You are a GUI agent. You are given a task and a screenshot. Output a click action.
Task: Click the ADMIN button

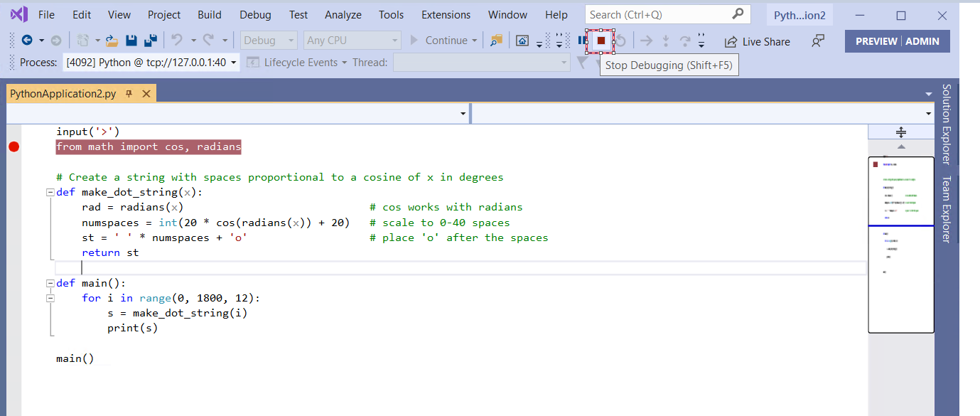tap(922, 41)
